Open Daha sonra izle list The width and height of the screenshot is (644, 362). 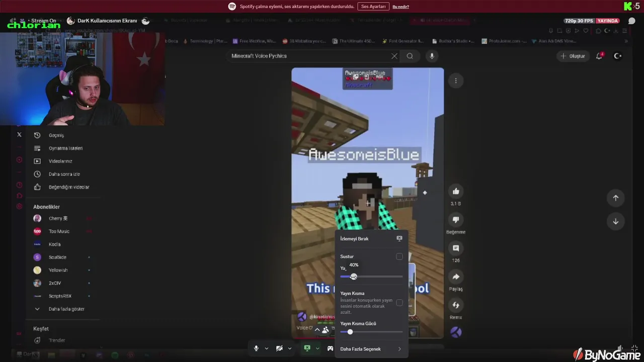58,174
